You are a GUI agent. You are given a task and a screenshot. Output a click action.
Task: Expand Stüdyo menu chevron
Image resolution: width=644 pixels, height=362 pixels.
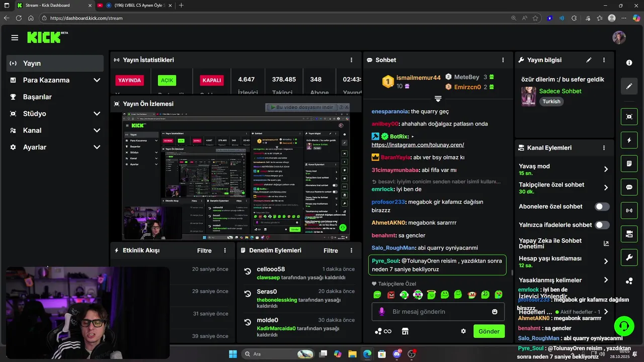(x=97, y=114)
